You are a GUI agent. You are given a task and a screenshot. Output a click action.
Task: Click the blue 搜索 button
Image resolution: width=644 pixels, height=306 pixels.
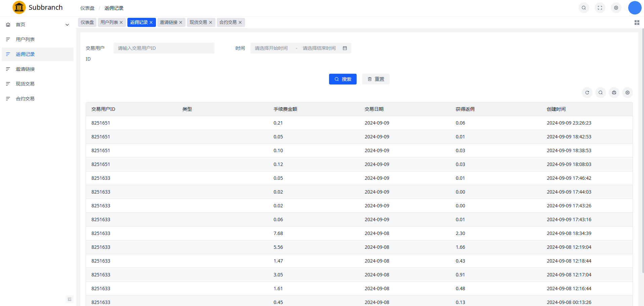pos(343,79)
